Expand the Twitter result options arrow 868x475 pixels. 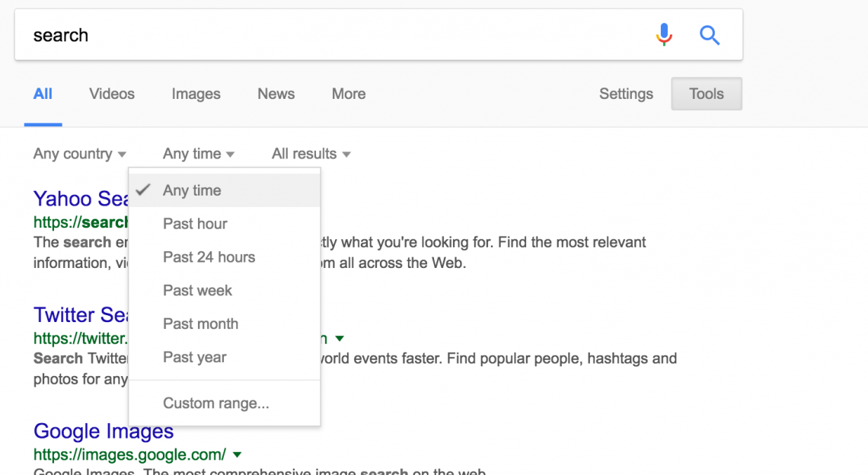coord(340,338)
